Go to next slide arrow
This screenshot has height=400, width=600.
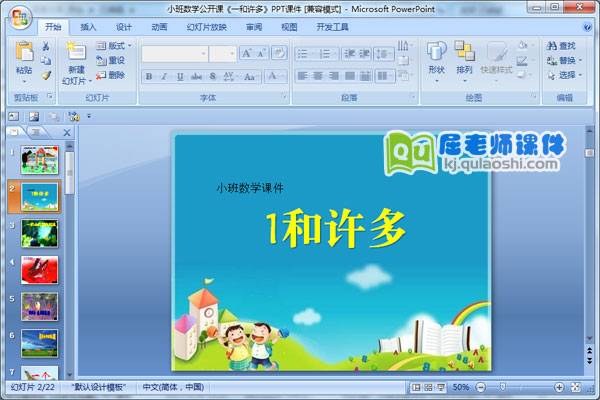click(590, 361)
